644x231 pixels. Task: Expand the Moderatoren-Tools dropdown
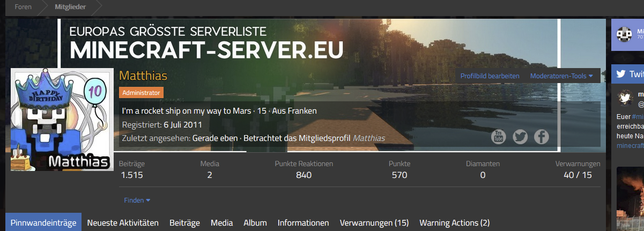561,76
